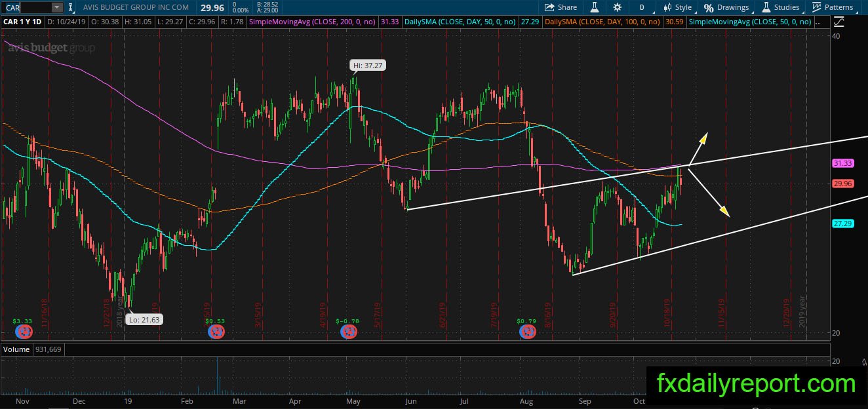Click the $-0.78 earnings event icon

point(348,332)
